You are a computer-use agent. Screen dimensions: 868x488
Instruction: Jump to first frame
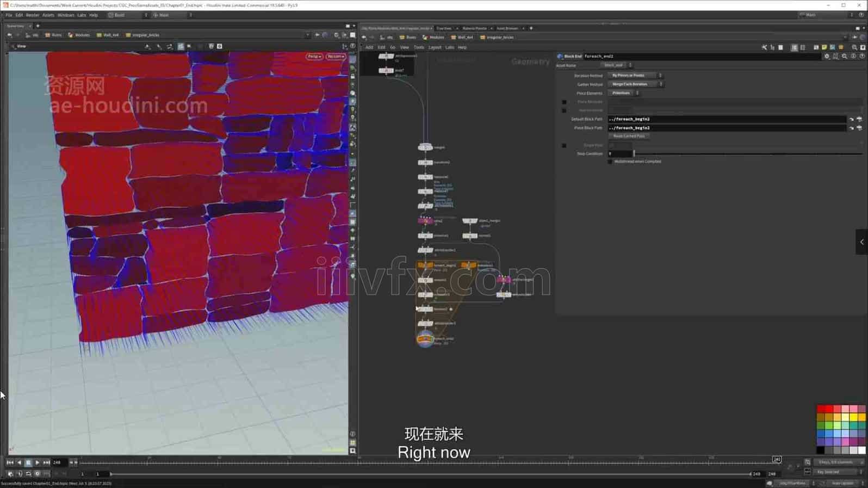point(10,462)
